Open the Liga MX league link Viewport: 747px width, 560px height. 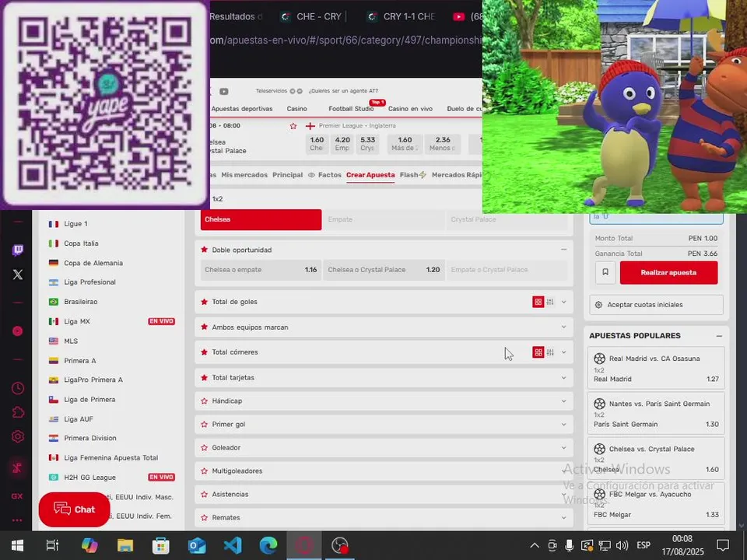click(x=77, y=321)
